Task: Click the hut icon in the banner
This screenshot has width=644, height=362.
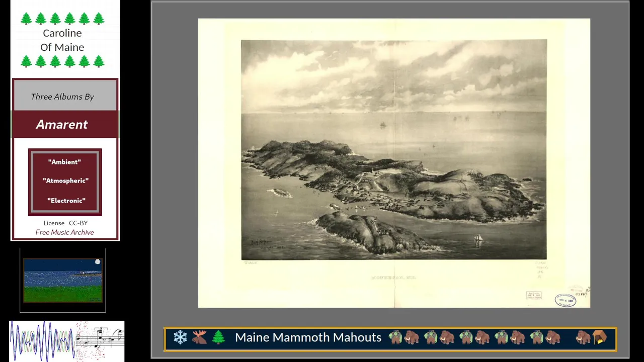Action: click(x=600, y=337)
